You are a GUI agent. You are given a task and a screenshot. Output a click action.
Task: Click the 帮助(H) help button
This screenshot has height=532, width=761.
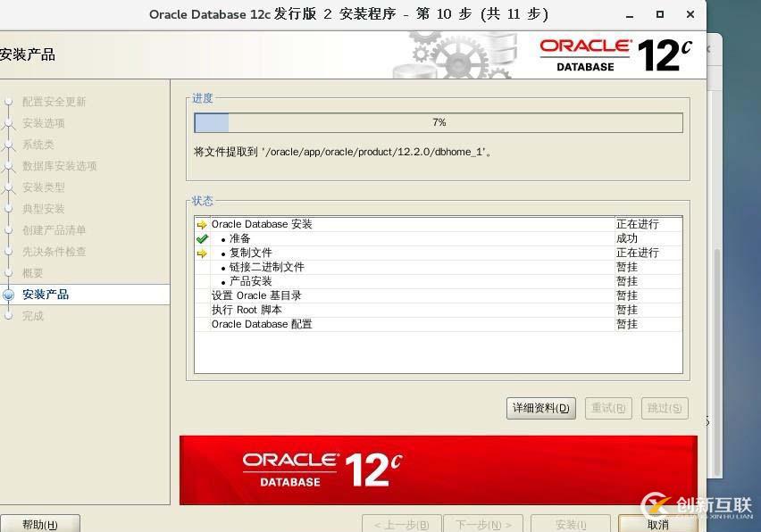tap(39, 524)
